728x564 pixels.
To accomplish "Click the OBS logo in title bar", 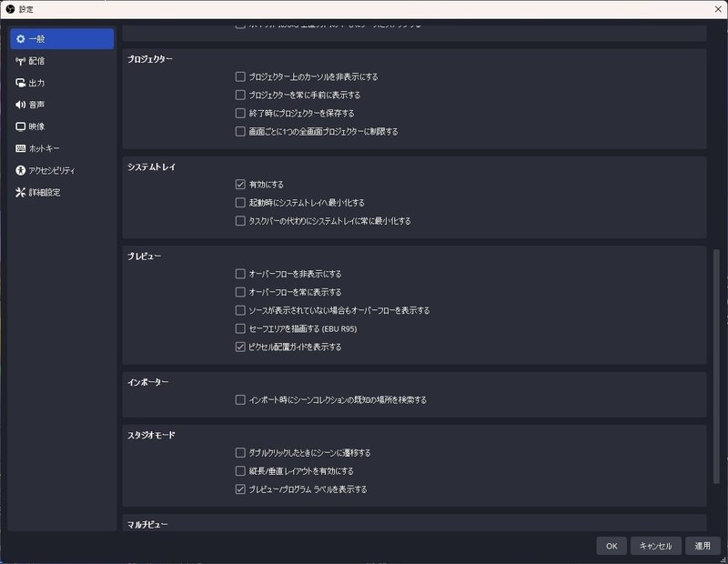I will 10,9.
